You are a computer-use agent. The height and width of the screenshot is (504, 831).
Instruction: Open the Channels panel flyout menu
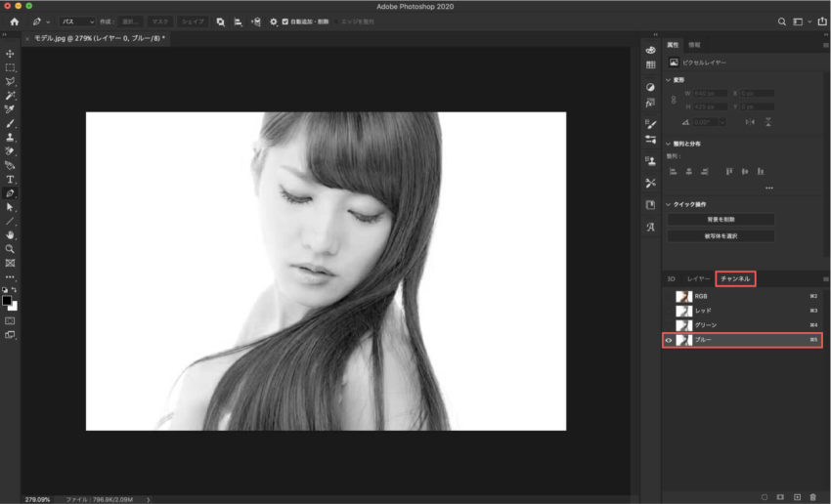[x=825, y=279]
